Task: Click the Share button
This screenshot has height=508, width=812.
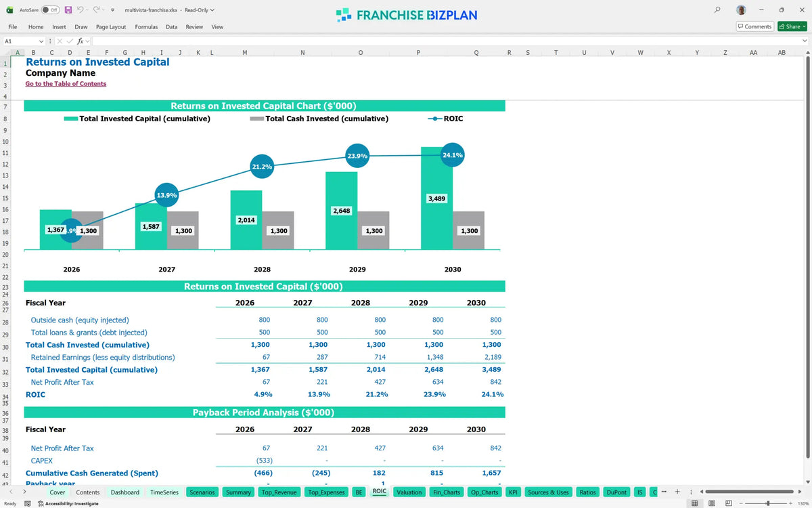Action: tap(791, 26)
